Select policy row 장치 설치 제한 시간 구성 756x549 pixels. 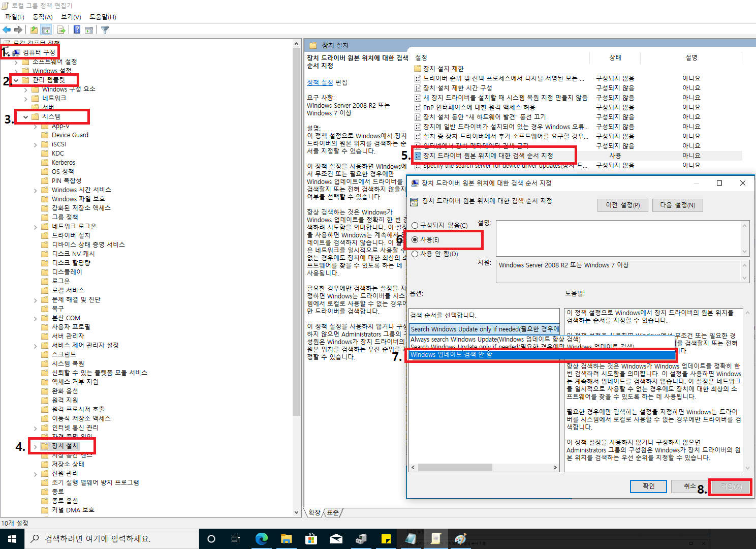[x=578, y=88]
